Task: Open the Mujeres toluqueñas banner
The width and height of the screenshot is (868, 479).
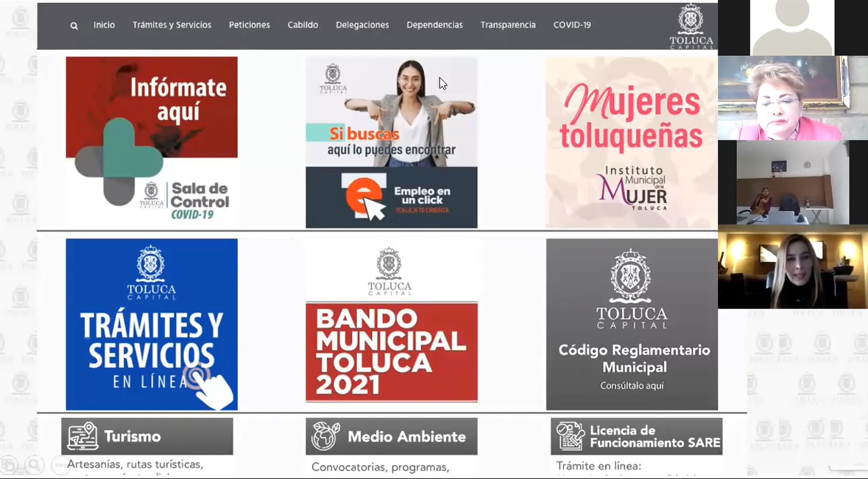Action: click(632, 142)
